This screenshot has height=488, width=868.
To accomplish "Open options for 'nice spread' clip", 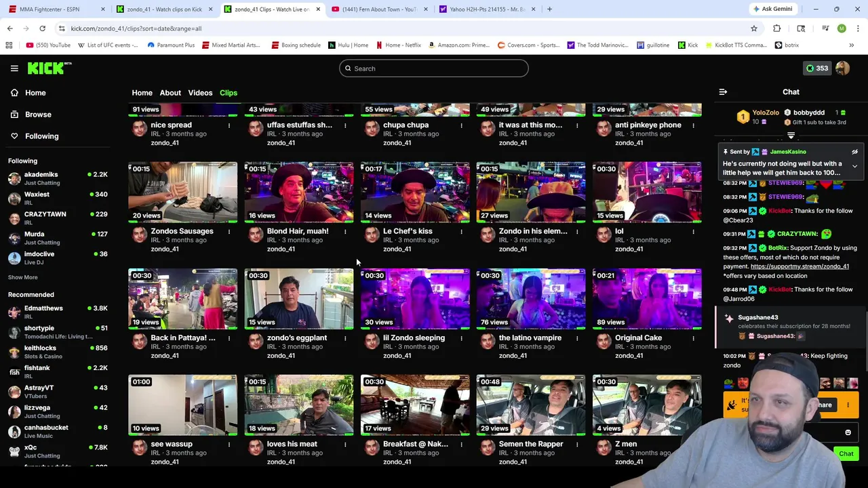I will (x=229, y=125).
